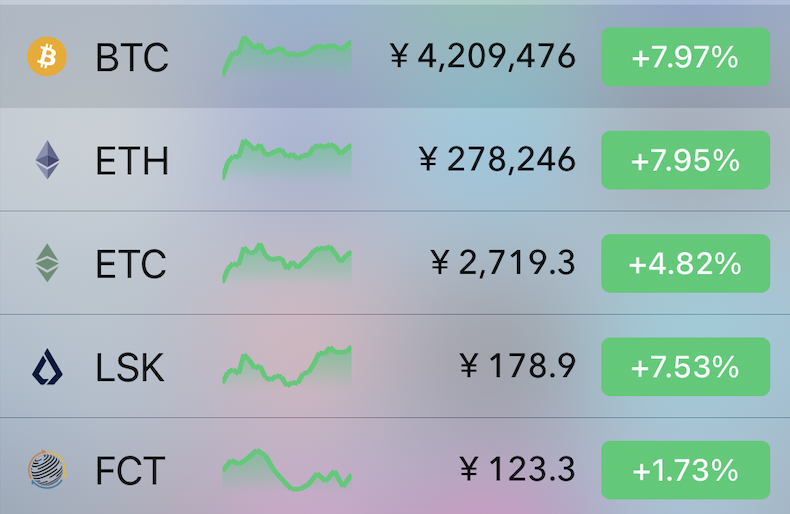Click the ETC ticker label
Image resolution: width=790 pixels, height=514 pixels.
click(x=131, y=264)
